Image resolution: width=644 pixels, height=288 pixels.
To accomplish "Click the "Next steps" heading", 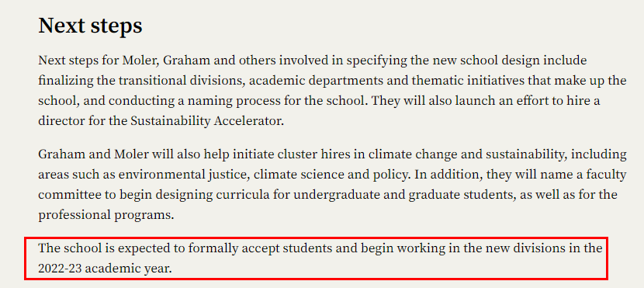I will point(90,26).
